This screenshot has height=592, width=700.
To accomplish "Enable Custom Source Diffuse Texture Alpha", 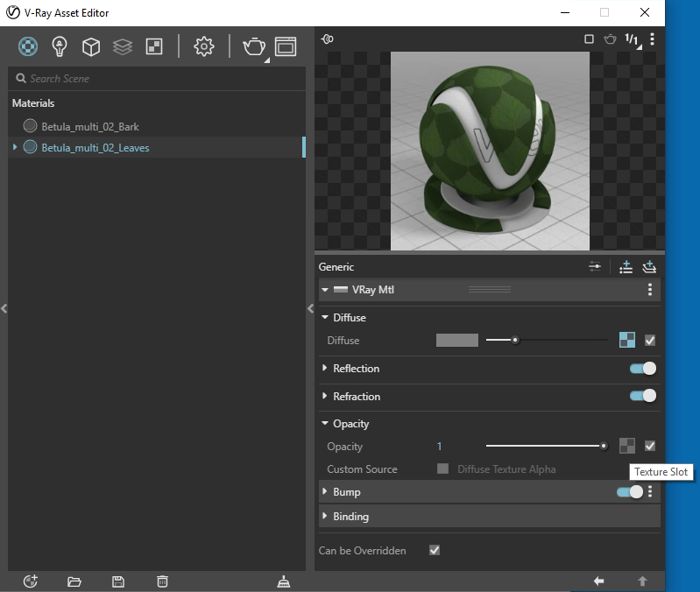I will [443, 469].
